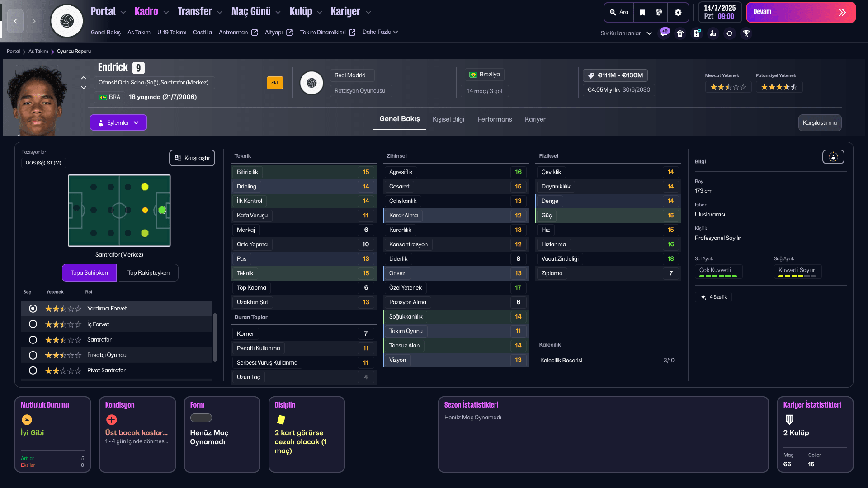The image size is (868, 488).
Task: Click the striker position dot on pitch
Action: click(162, 210)
